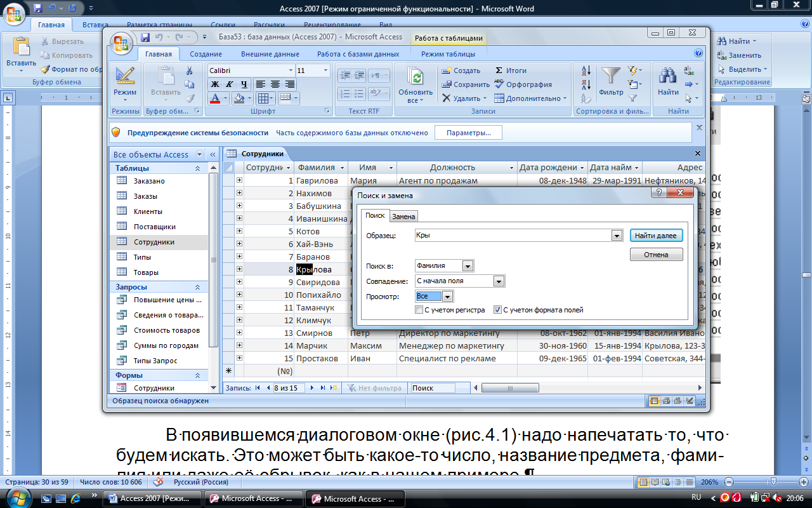Screen dimensions: 812x508
Task: Click the Format Painter brush in Access ribbon
Action: coord(189,98)
